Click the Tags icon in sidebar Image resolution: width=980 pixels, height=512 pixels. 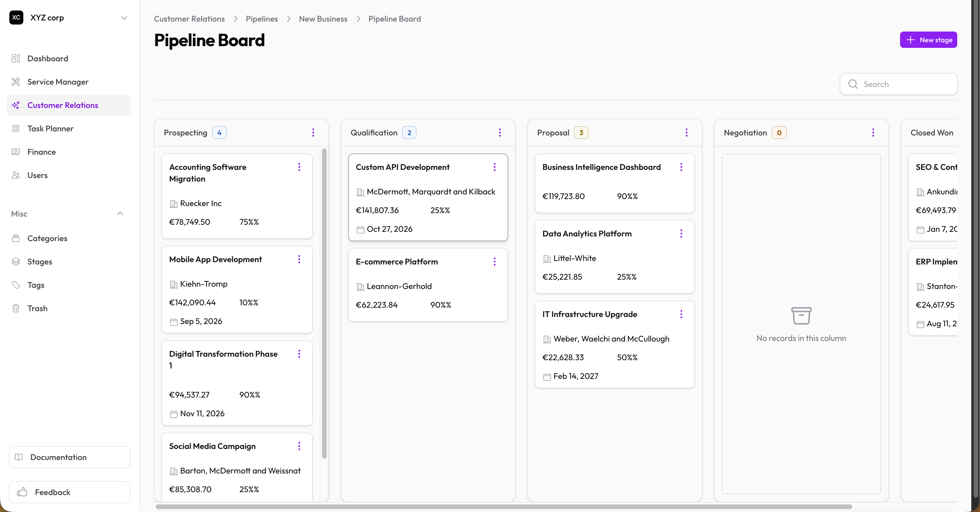click(x=15, y=285)
